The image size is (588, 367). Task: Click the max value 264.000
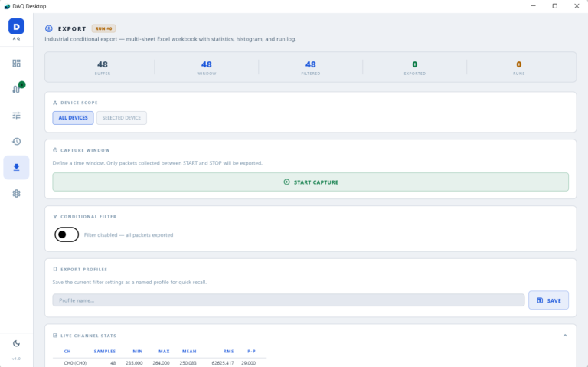coord(162,363)
